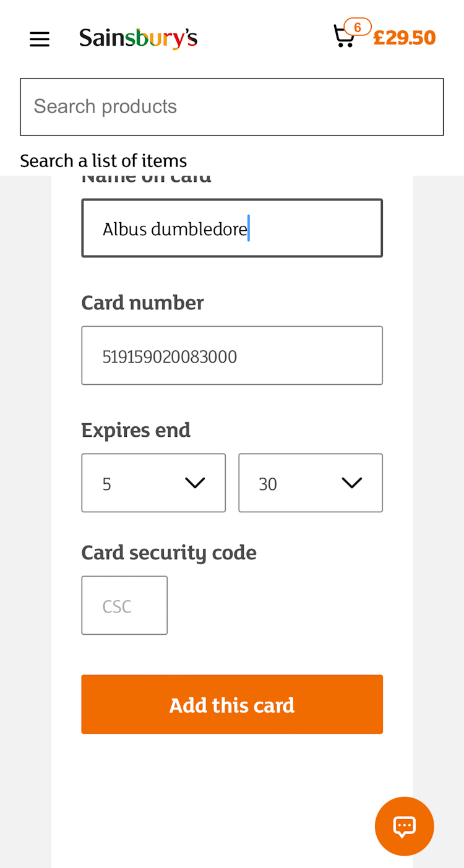Image resolution: width=464 pixels, height=868 pixels.
Task: Click the trolley item count badge
Action: tap(358, 27)
